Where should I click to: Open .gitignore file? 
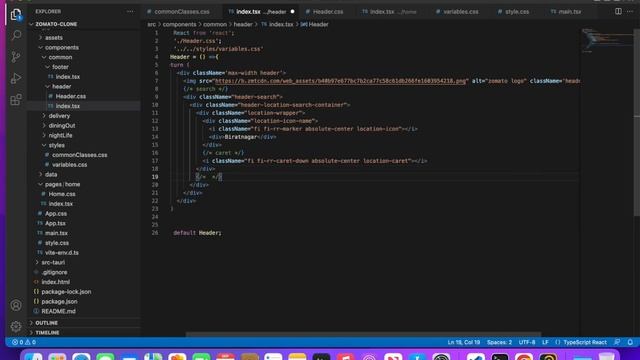tap(54, 272)
